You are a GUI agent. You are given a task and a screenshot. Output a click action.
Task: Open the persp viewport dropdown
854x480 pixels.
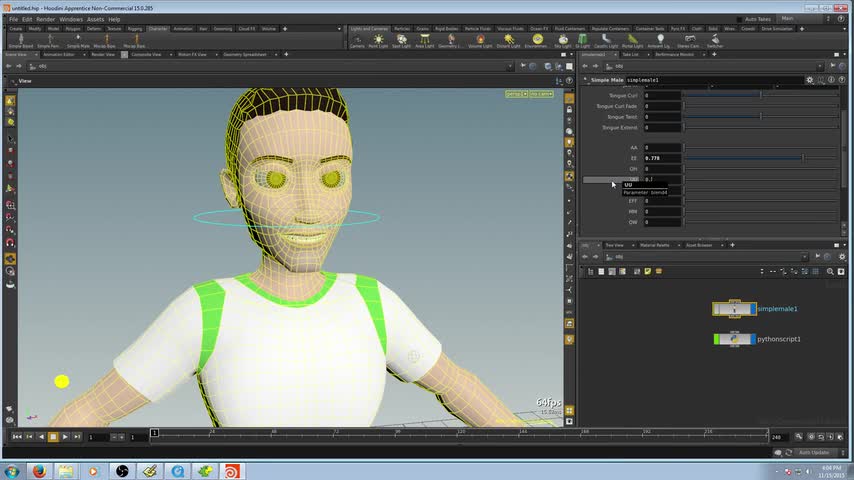(514, 93)
